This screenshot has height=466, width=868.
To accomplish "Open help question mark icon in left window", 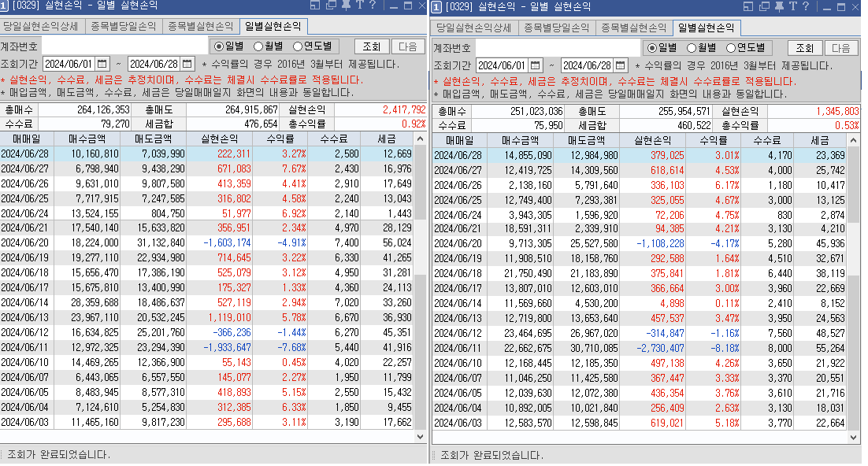I will click(373, 6).
